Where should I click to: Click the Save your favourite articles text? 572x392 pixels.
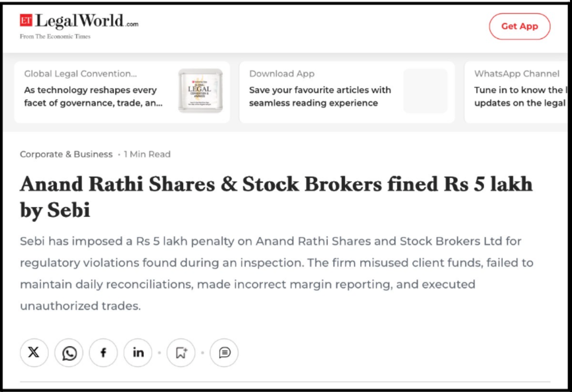pos(320,96)
